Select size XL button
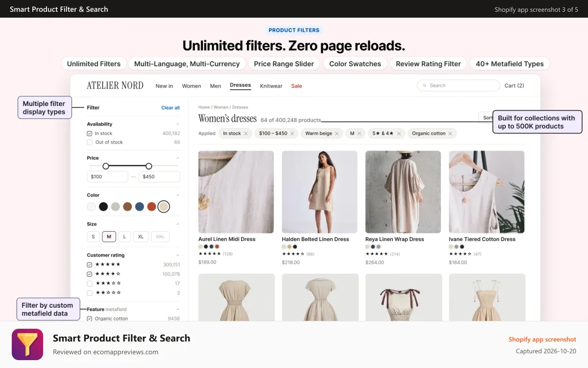The image size is (588, 368). tap(141, 237)
